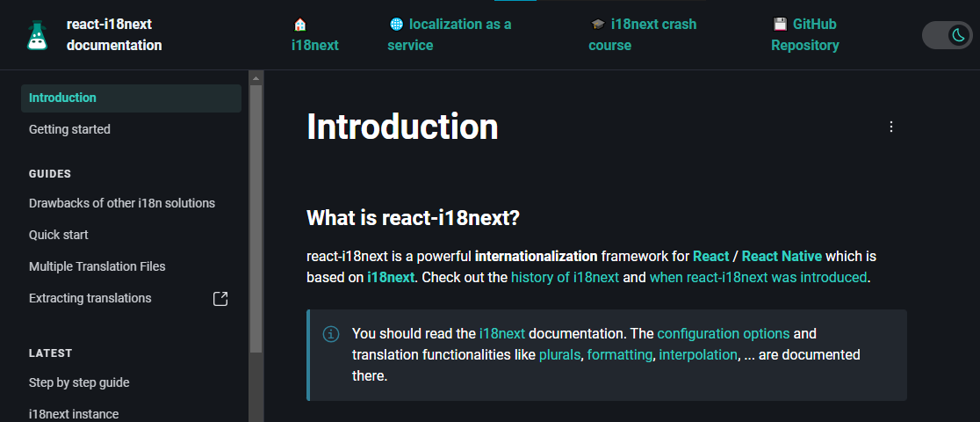980x422 pixels.
Task: Open the i18next crash course link
Action: point(643,35)
